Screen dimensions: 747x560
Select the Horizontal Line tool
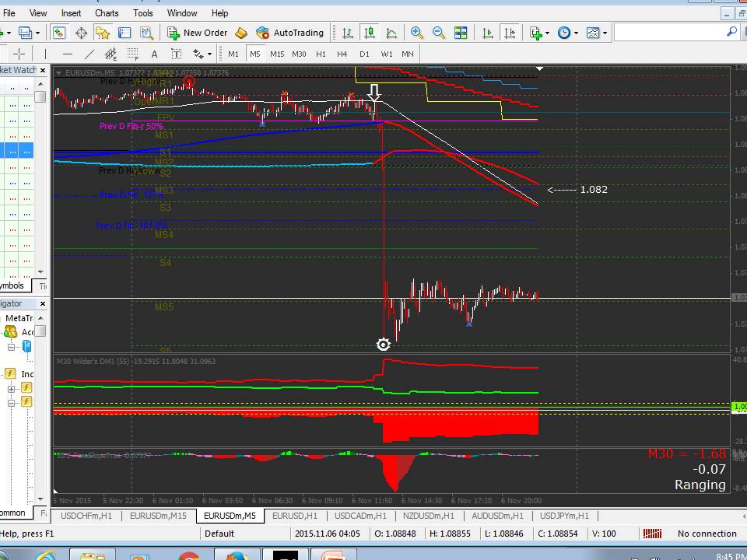click(x=68, y=54)
